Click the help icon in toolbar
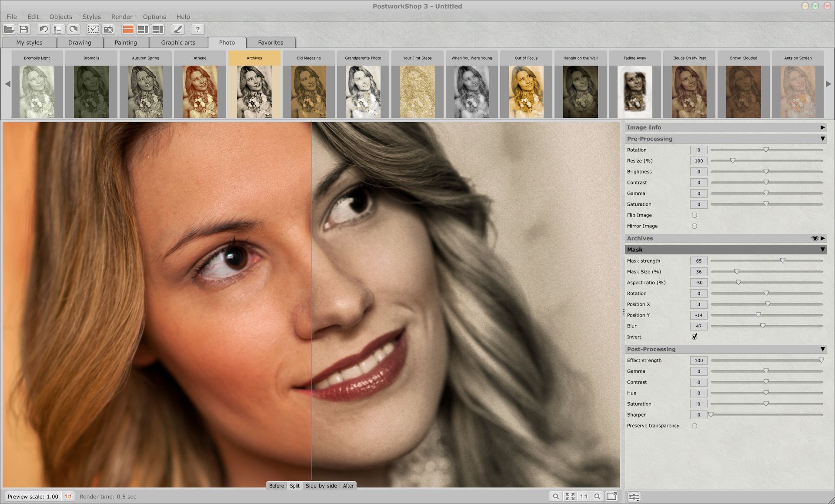The height and width of the screenshot is (504, 835). [x=197, y=29]
